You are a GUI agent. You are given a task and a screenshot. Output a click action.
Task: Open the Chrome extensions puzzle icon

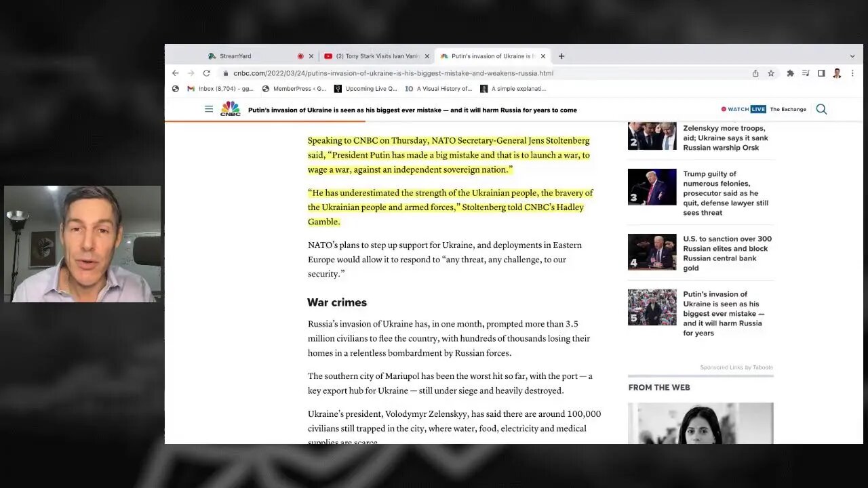coord(790,73)
